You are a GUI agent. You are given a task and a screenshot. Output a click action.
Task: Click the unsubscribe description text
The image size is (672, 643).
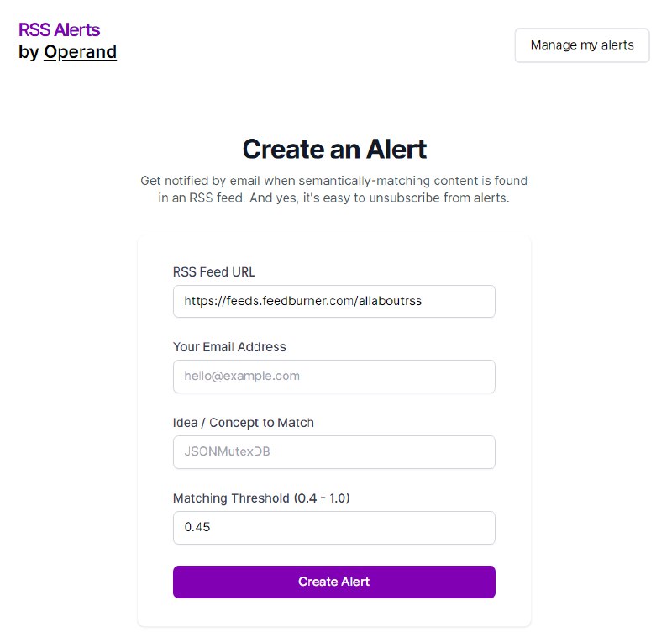tap(334, 188)
